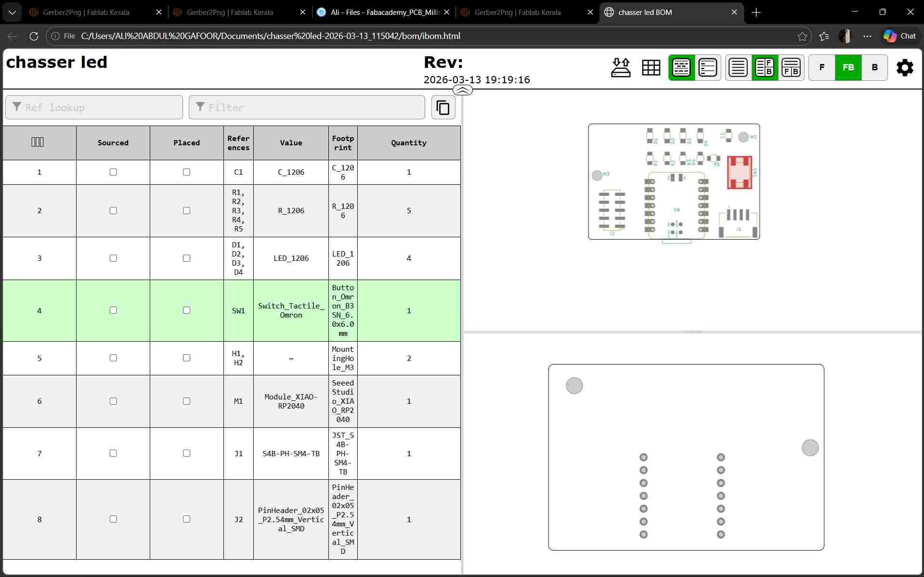The width and height of the screenshot is (924, 577).
Task: Sort table by Quantity column header
Action: coord(409,142)
